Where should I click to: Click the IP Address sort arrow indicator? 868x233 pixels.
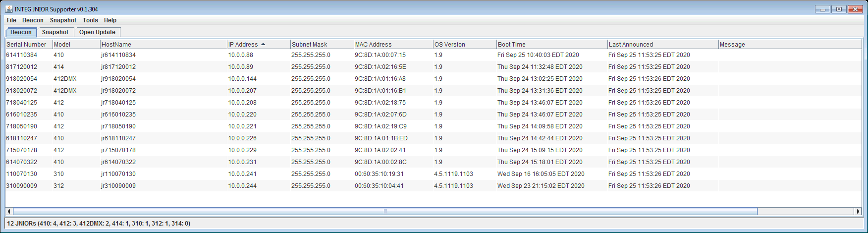coord(263,44)
